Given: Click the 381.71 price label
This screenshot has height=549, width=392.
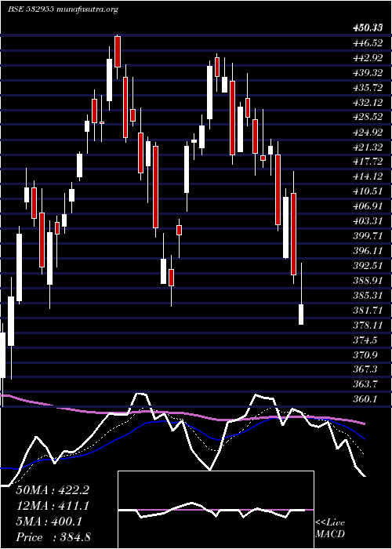Looking at the screenshot, I should [368, 310].
